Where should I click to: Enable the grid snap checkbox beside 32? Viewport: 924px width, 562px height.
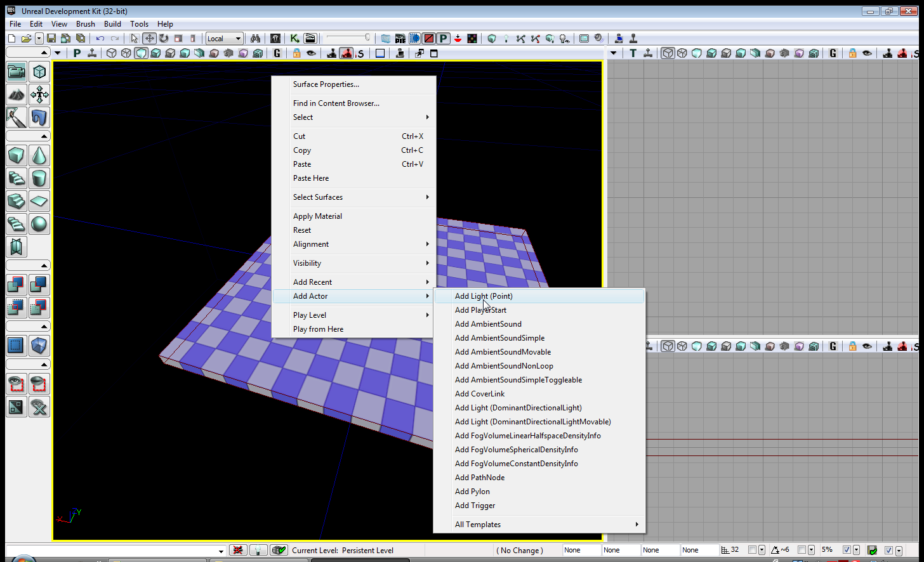(x=752, y=550)
